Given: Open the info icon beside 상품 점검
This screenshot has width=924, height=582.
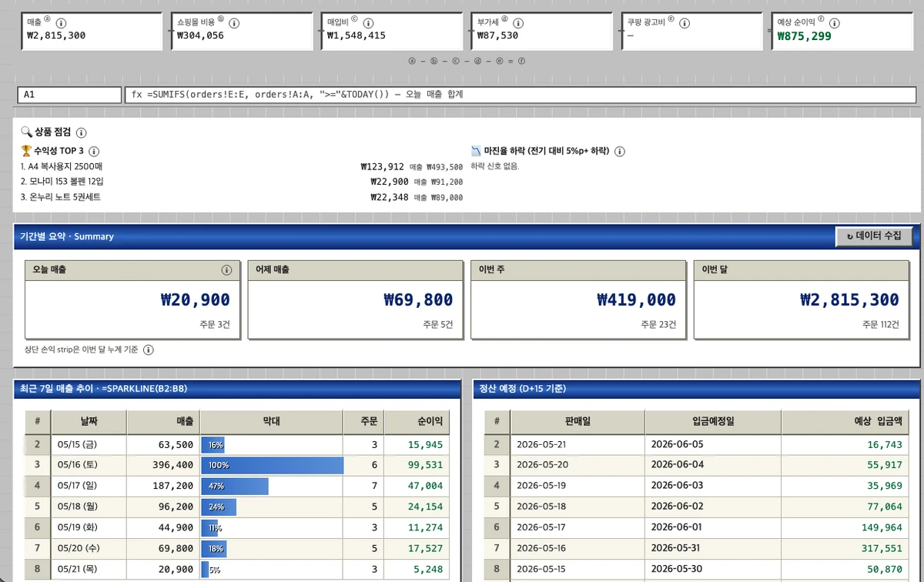Looking at the screenshot, I should (x=82, y=132).
